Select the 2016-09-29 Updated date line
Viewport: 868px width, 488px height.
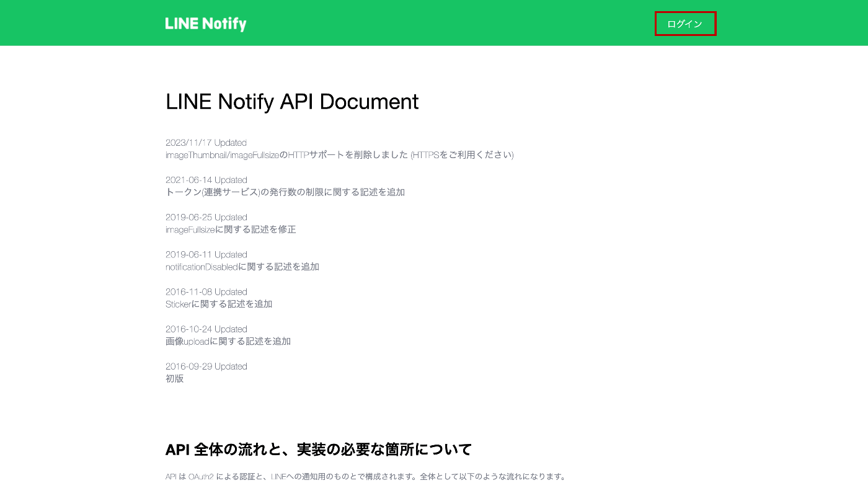206,366
